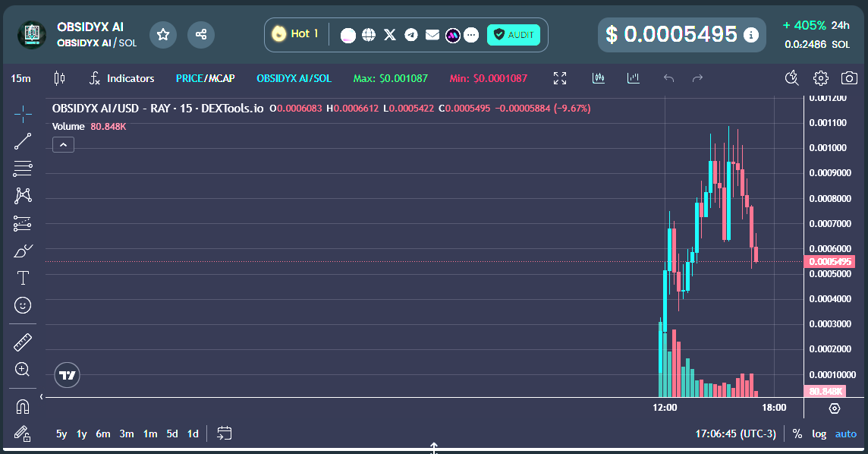Add OBSIDYX AI to favorites star

click(x=162, y=35)
